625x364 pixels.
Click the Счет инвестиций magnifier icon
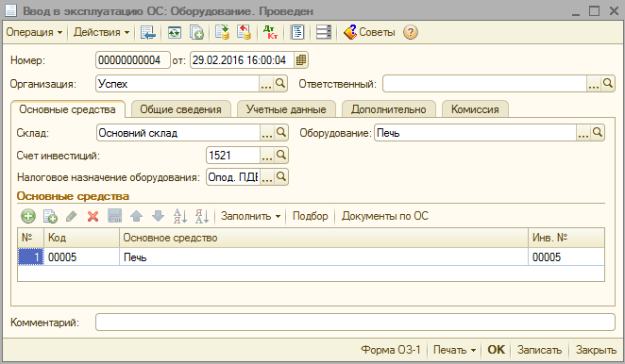tap(281, 156)
